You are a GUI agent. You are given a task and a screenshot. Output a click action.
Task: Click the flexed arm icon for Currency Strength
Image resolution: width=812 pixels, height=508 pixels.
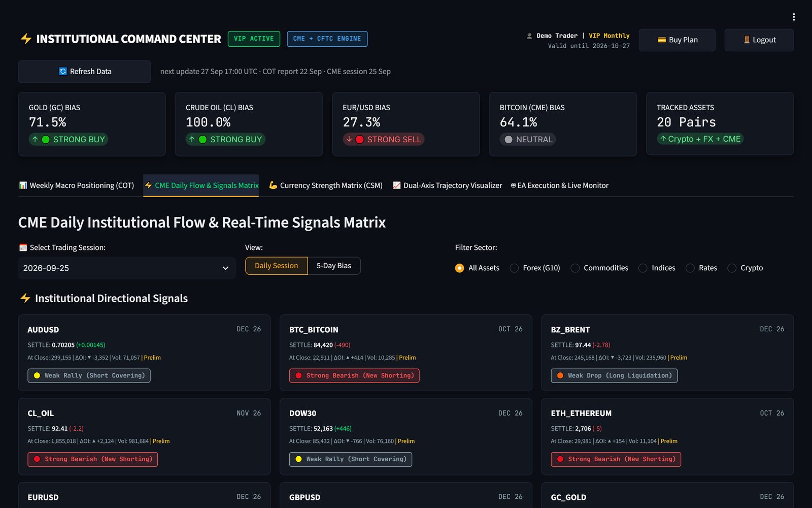(x=273, y=185)
